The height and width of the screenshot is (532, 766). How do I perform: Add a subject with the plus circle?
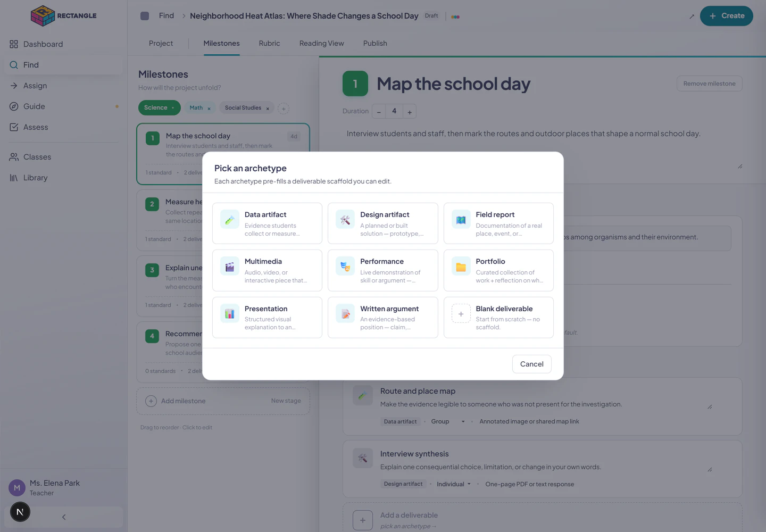click(x=284, y=109)
